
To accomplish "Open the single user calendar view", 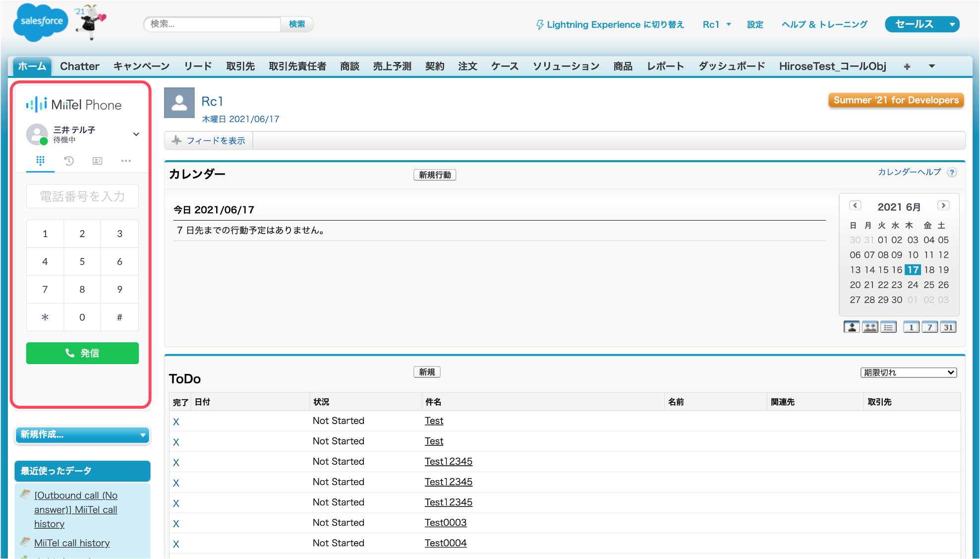I will coord(852,327).
